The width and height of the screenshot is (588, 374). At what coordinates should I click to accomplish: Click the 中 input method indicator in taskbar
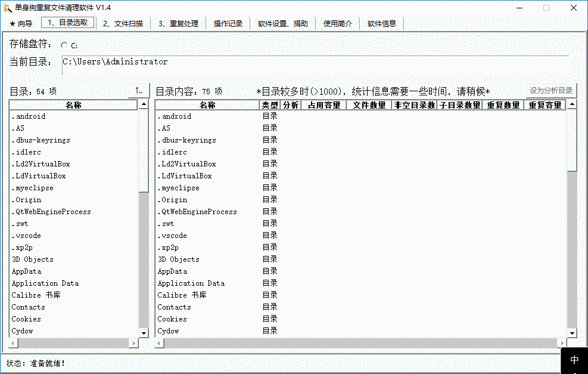[x=574, y=360]
